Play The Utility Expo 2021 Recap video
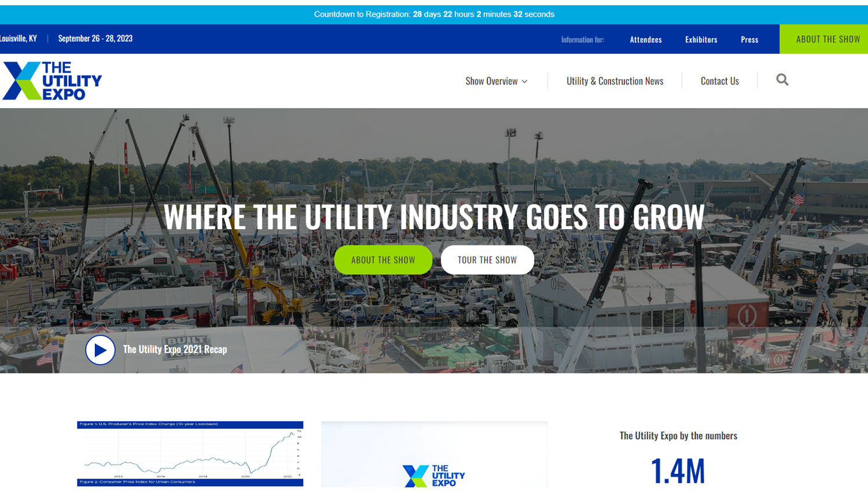This screenshot has width=868, height=492. pos(100,350)
